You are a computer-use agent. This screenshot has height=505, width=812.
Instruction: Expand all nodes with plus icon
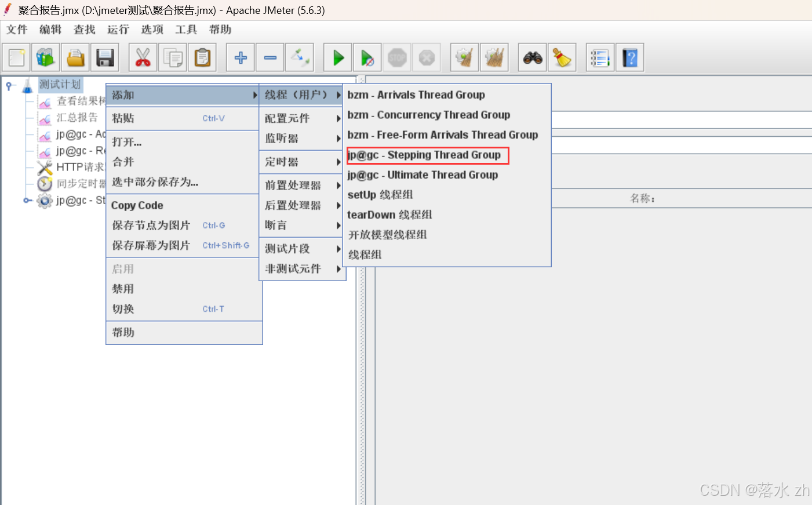[x=241, y=57]
